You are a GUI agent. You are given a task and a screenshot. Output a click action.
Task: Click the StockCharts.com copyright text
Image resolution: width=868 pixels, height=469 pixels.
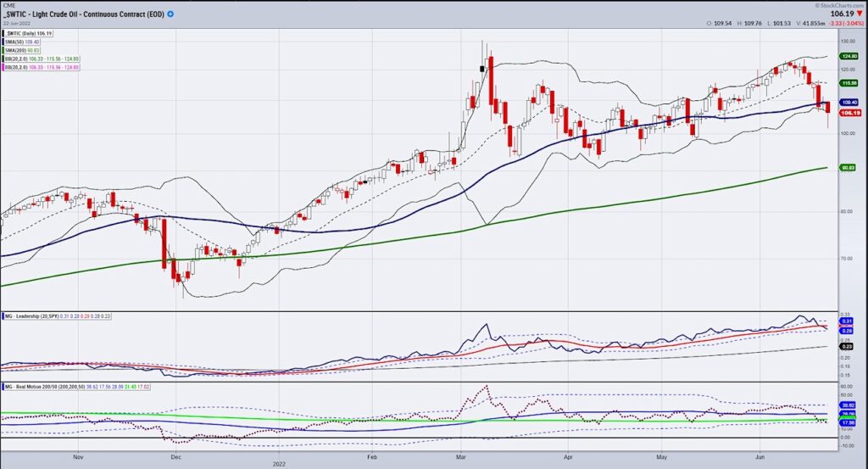point(839,5)
